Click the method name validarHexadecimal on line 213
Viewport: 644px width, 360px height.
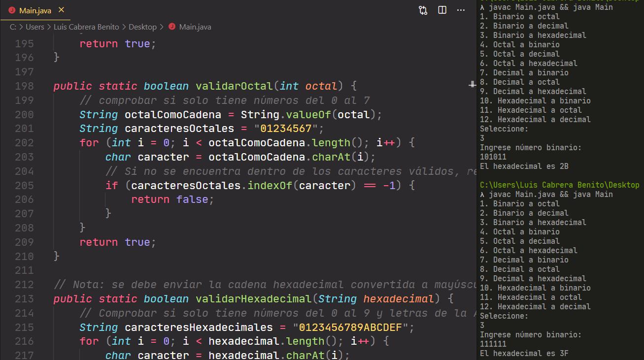click(253, 299)
